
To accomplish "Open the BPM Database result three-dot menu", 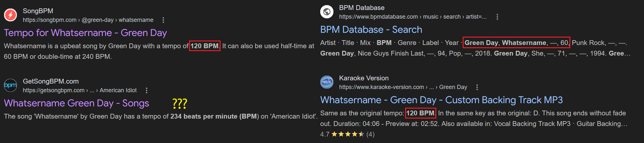I will click(x=497, y=17).
